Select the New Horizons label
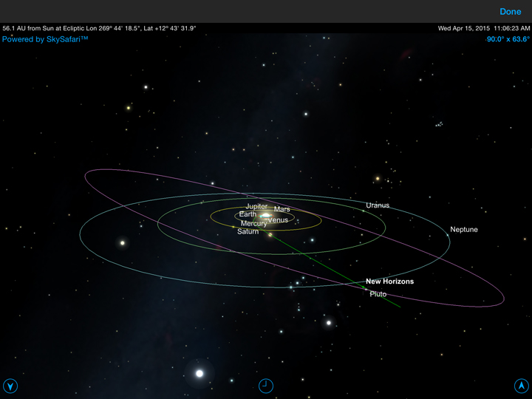Image resolution: width=532 pixels, height=399 pixels. point(389,282)
